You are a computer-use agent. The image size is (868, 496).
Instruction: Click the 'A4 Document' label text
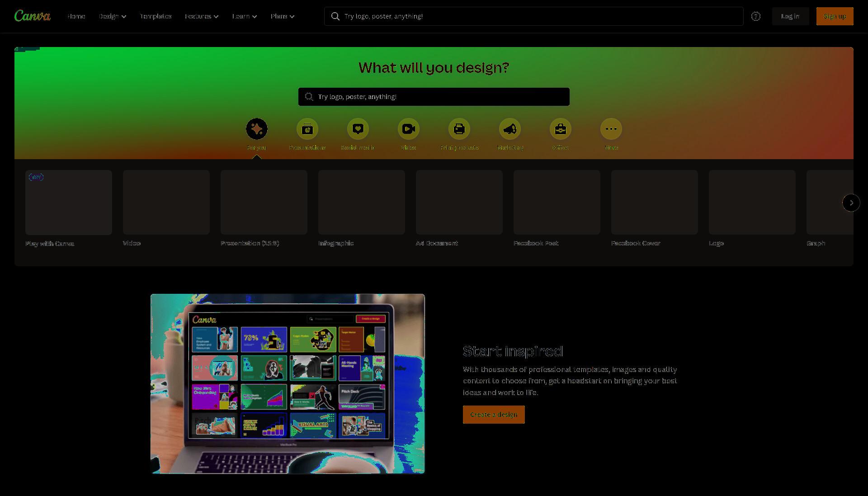click(x=437, y=243)
